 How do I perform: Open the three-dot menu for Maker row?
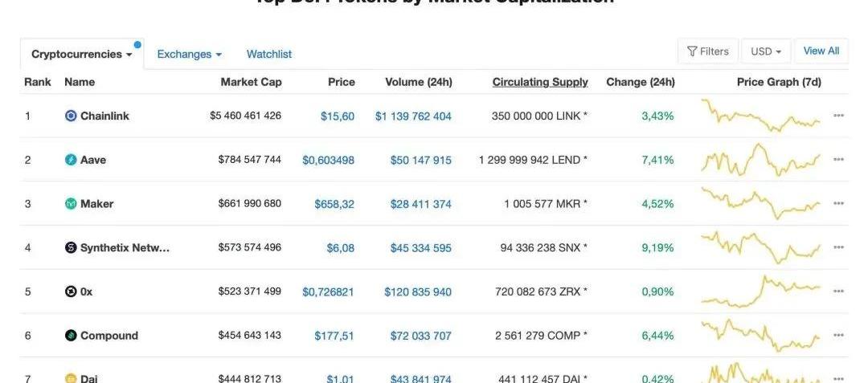click(838, 203)
